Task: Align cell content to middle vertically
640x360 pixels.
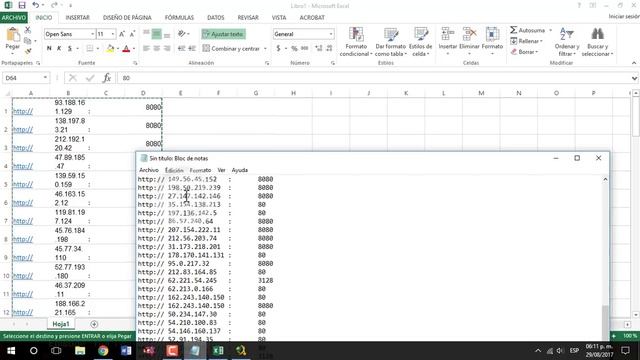Action: tap(156, 34)
